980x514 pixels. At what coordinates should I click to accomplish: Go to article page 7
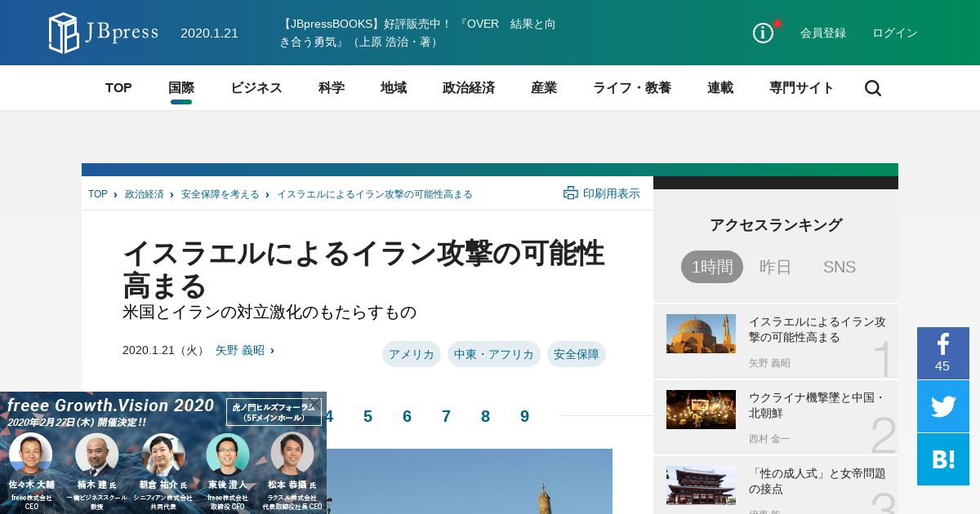[x=446, y=416]
